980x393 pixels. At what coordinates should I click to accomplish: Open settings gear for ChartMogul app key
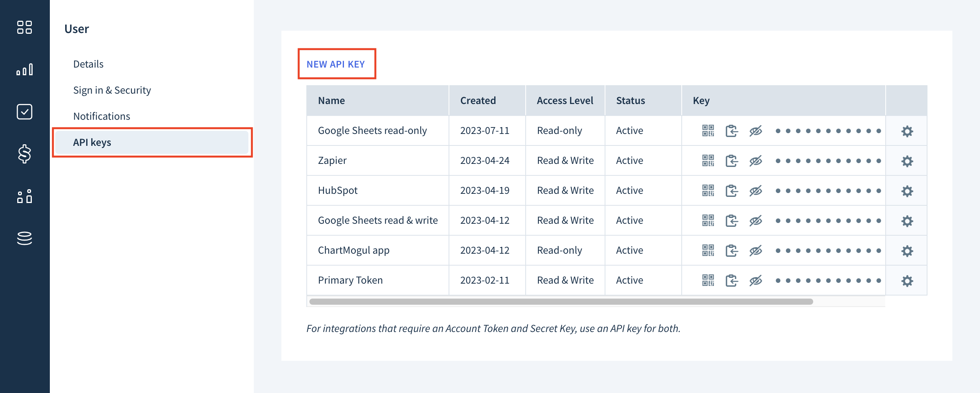[x=907, y=251]
